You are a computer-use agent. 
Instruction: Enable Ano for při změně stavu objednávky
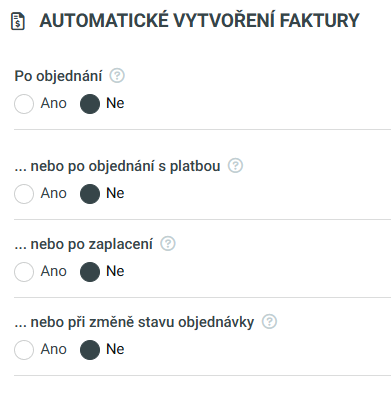(x=24, y=350)
